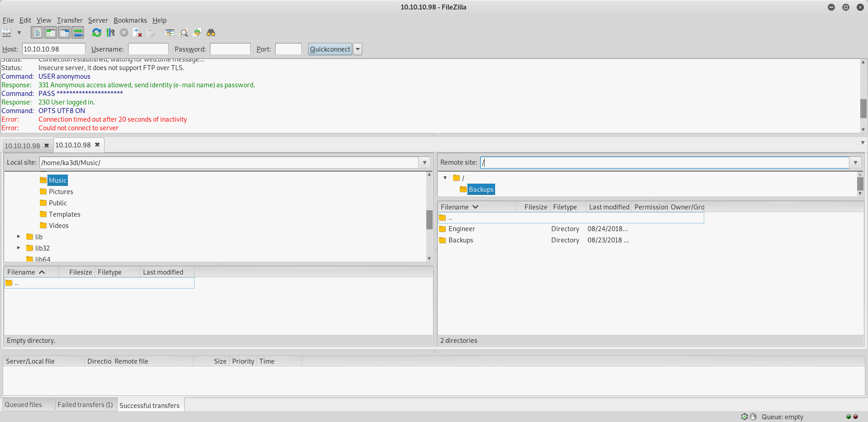Click the parent directory entry in local list
The width and height of the screenshot is (868, 422).
100,283
